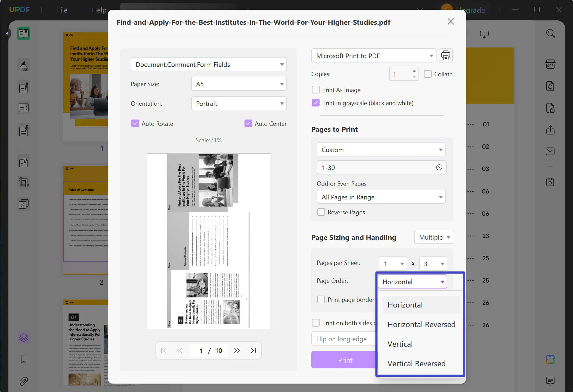Select the Help menu in menu bar
The width and height of the screenshot is (573, 392).
point(99,10)
